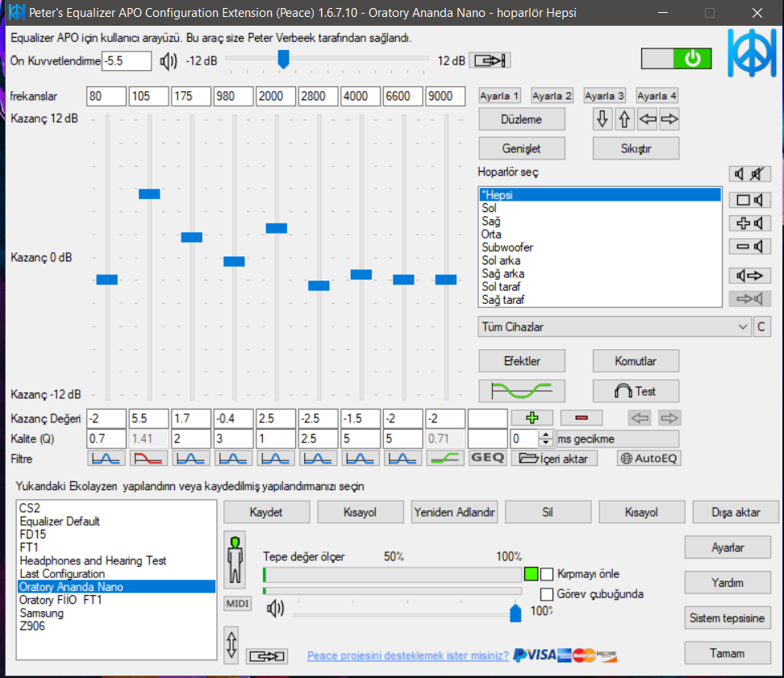Screen dimensions: 784x678
Task: Click the right arrow shift frequencies button
Action: pos(669,119)
